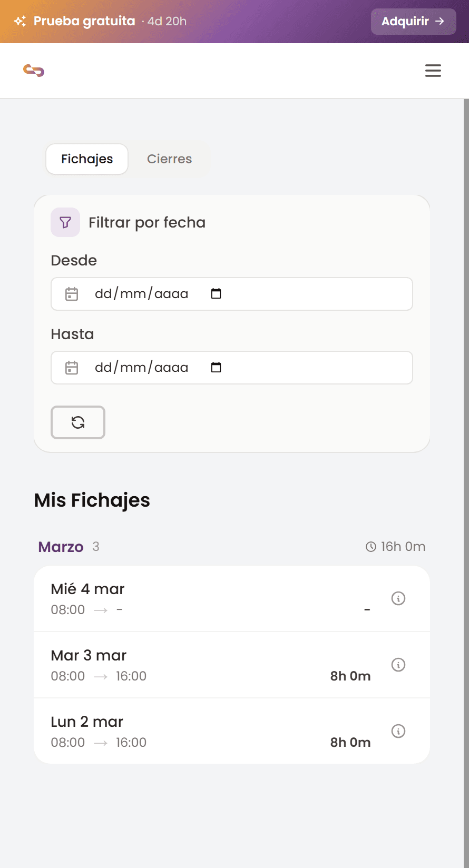Click the Marzo month header
Screen dimensions: 469x868
61,547
